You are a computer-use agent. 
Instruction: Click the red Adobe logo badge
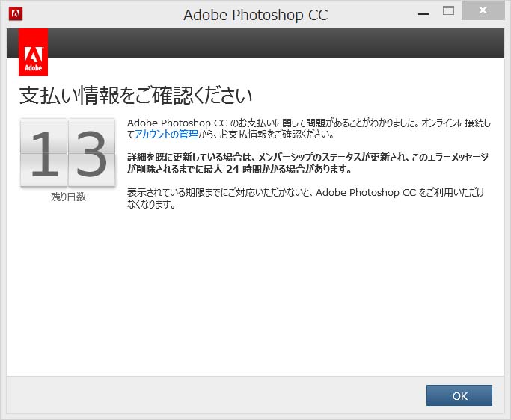33,52
